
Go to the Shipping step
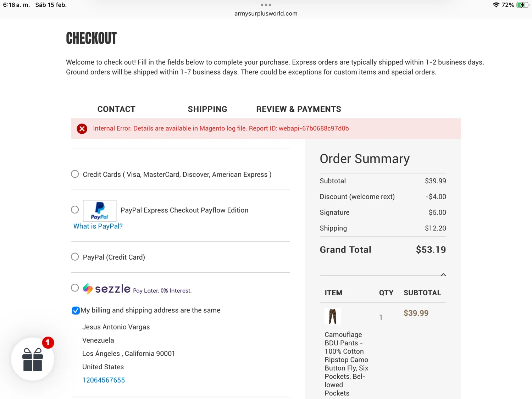pyautogui.click(x=207, y=109)
